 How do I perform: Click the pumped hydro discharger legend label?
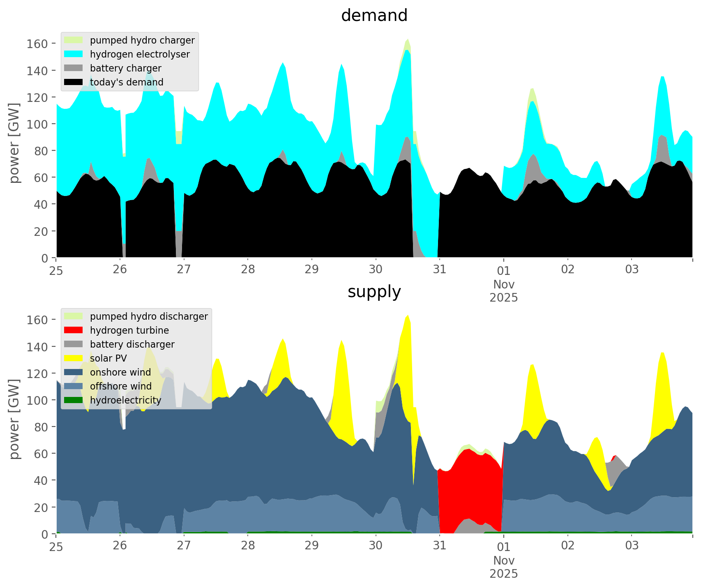click(149, 316)
